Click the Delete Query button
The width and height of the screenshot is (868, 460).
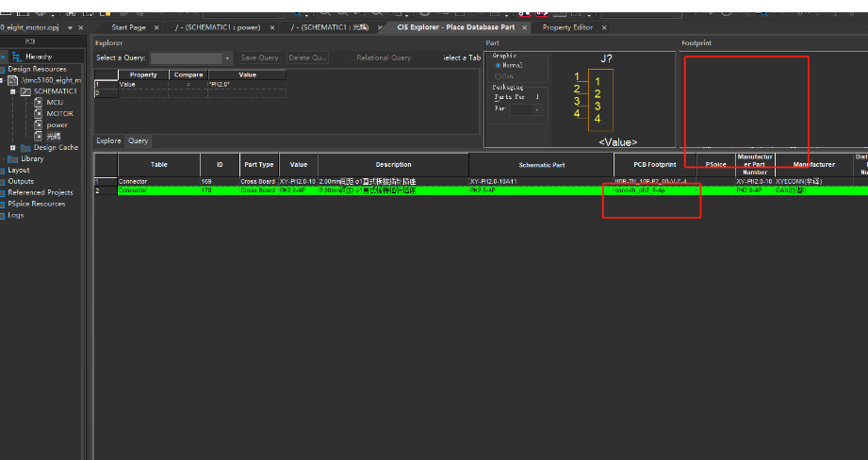(308, 57)
